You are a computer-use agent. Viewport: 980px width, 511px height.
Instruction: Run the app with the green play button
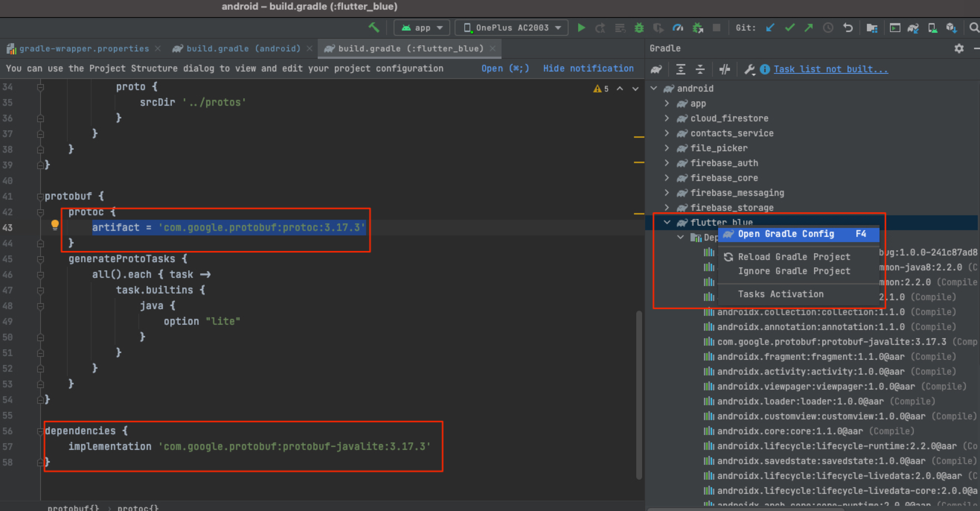pyautogui.click(x=581, y=28)
